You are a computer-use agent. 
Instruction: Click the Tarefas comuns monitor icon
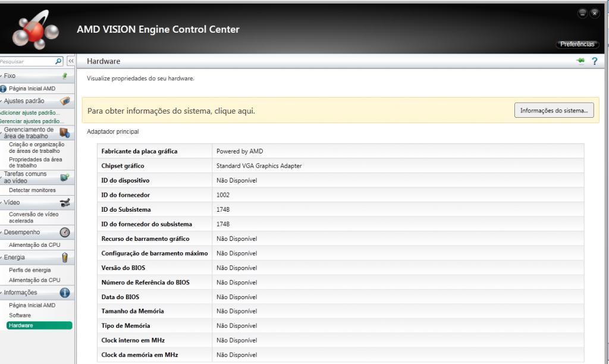[65, 177]
